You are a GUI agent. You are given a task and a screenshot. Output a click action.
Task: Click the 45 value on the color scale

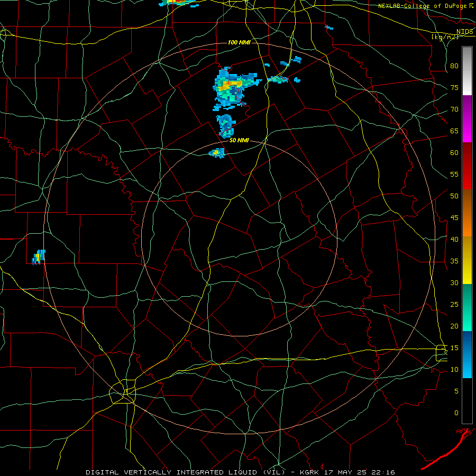[454, 218]
